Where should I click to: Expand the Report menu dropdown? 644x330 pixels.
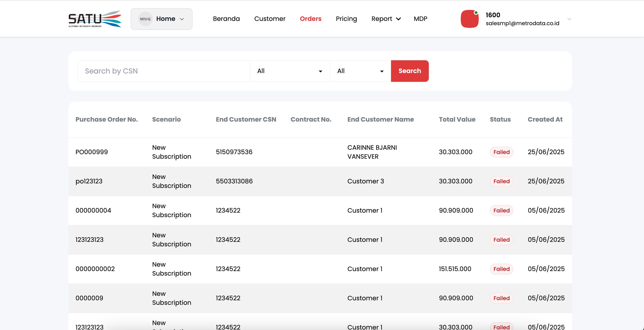[x=386, y=19]
